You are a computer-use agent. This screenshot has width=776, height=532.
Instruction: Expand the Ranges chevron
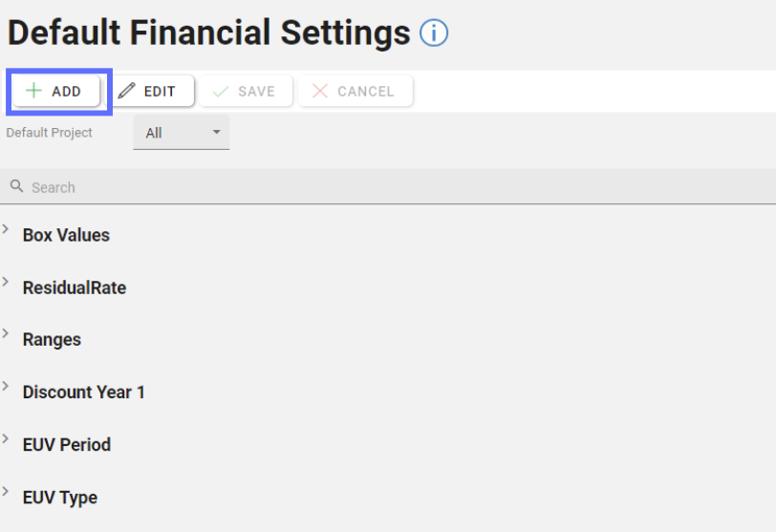pos(7,335)
